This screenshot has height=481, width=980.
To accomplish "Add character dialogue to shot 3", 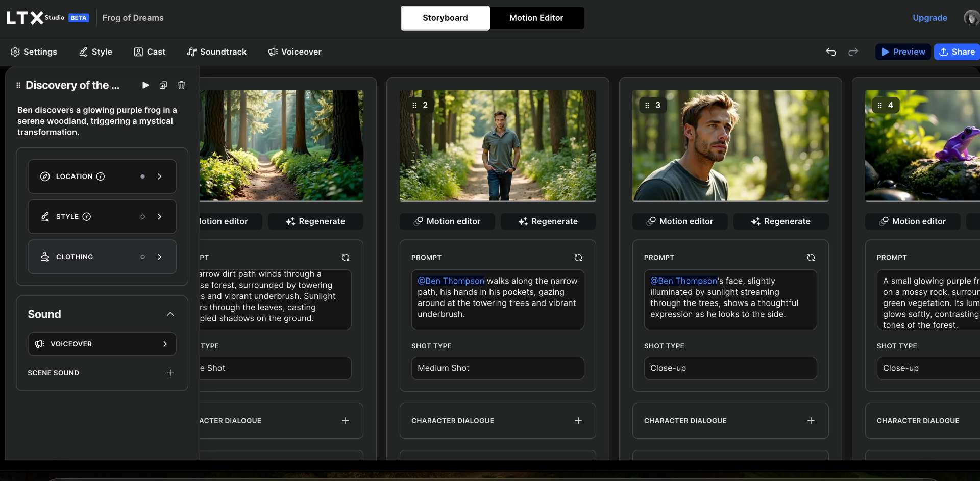I will pos(811,421).
